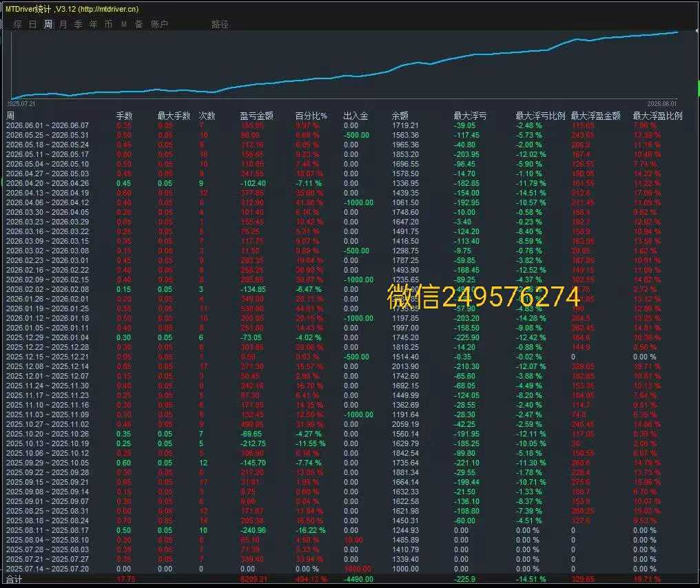Click the 2013.90 balance value
700x588 pixels.
(405, 366)
